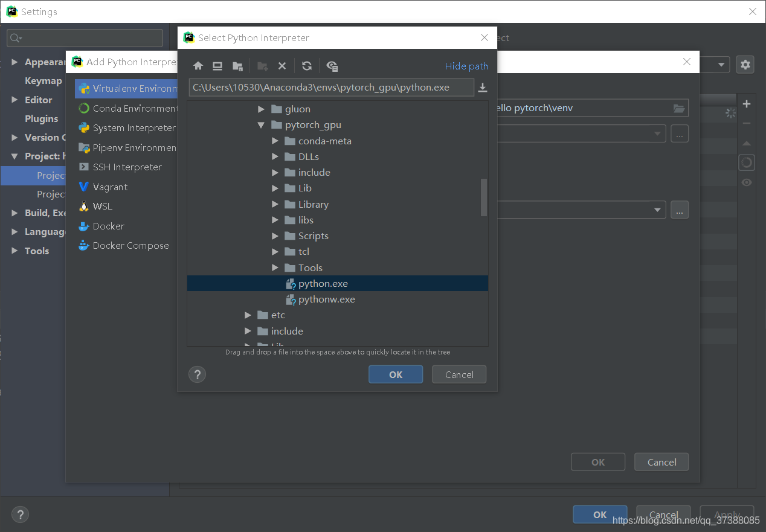Viewport: 766px width, 532px height.
Task: Jump to desktop directory icon
Action: [217, 66]
